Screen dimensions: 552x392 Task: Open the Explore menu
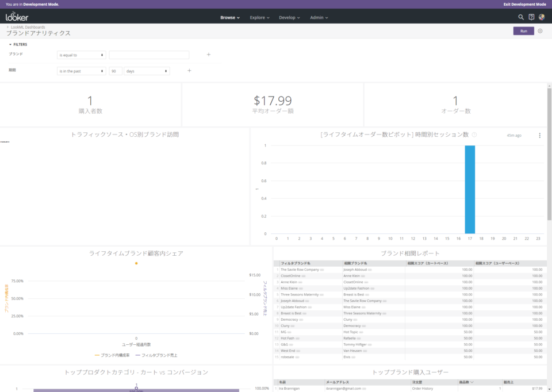259,17
